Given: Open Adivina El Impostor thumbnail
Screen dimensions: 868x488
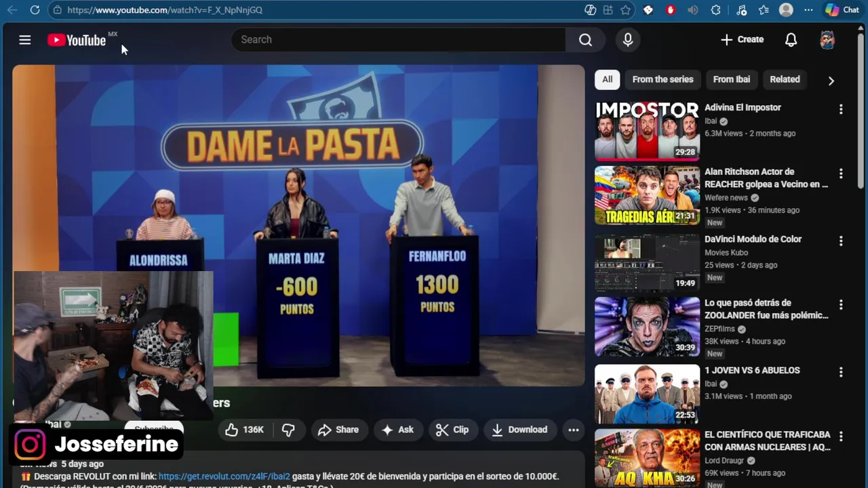Looking at the screenshot, I should (647, 131).
